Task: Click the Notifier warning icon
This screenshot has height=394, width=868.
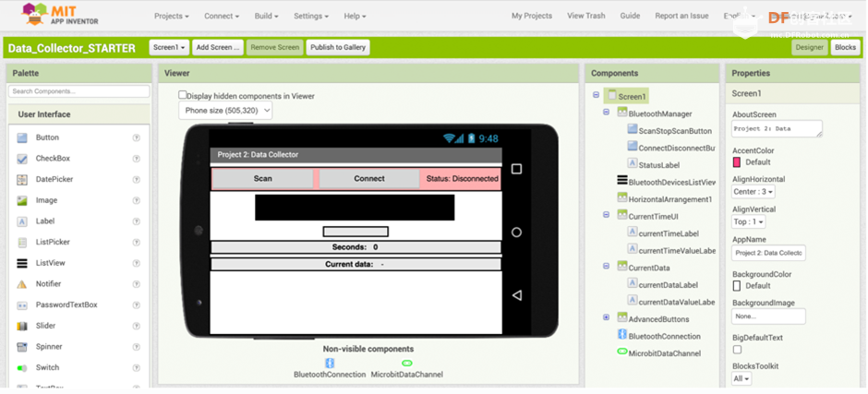Action: tap(22, 284)
